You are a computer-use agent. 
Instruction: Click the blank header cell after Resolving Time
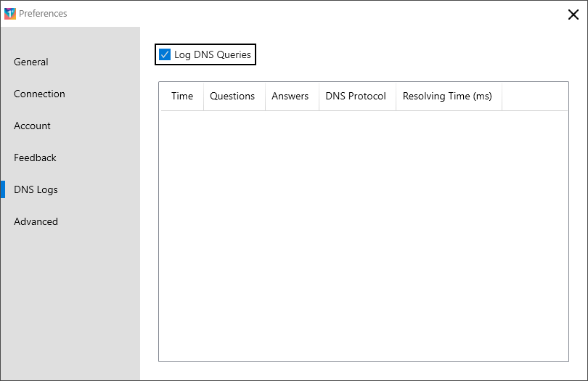[535, 97]
